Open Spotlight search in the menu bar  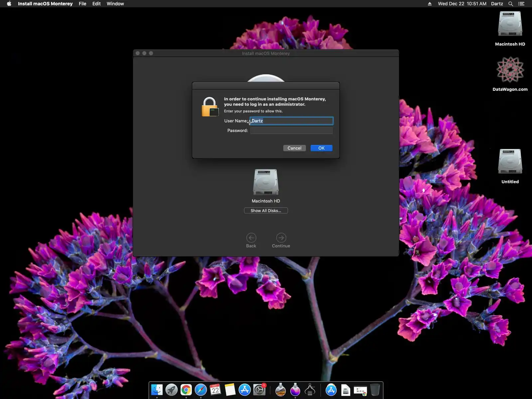[511, 4]
